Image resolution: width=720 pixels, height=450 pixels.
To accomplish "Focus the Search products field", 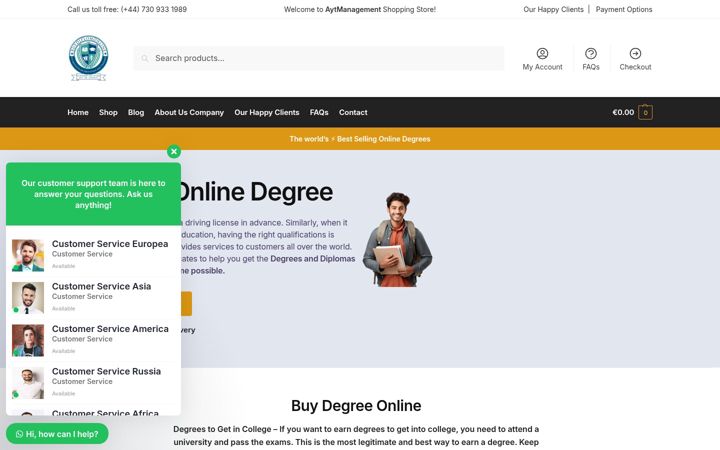I will (x=319, y=58).
